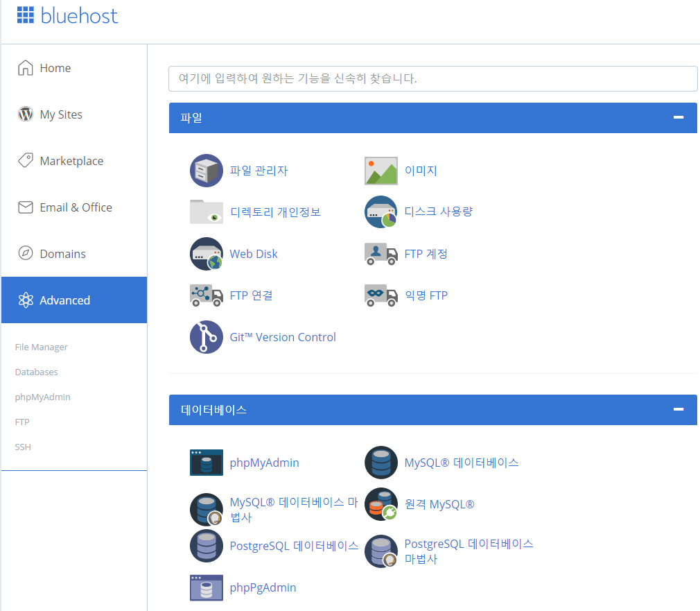Open My Sites in the sidebar
Screen dimensions: 700x611
(x=61, y=115)
